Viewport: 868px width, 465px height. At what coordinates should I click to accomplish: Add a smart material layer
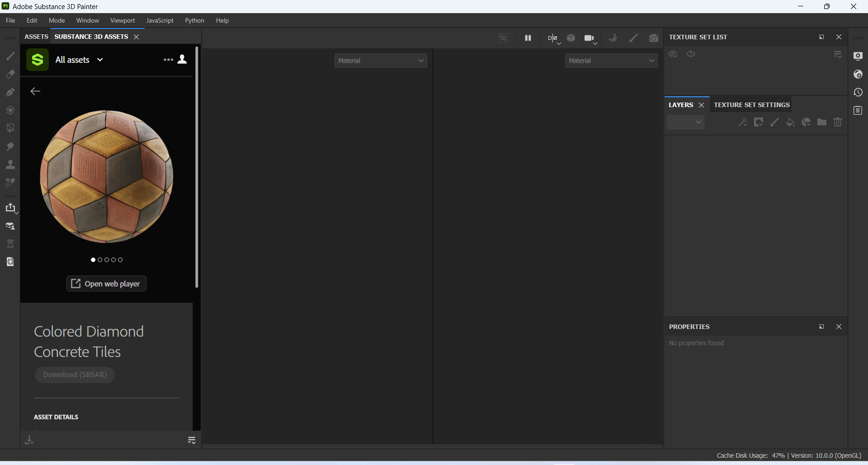[x=806, y=122]
